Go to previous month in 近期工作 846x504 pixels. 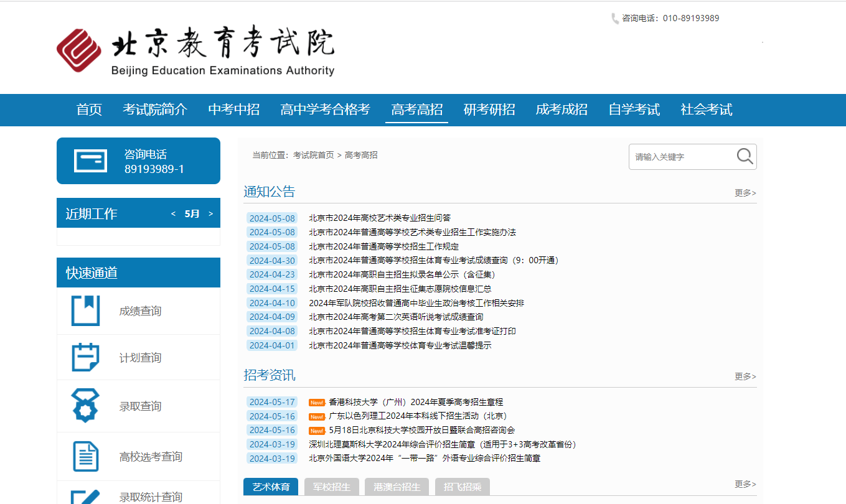(173, 214)
